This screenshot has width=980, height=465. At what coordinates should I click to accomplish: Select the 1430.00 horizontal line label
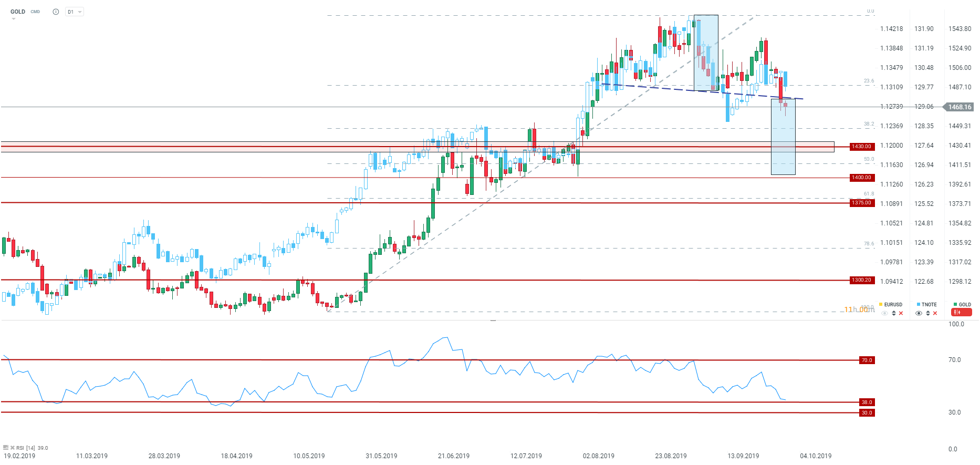[x=862, y=147]
